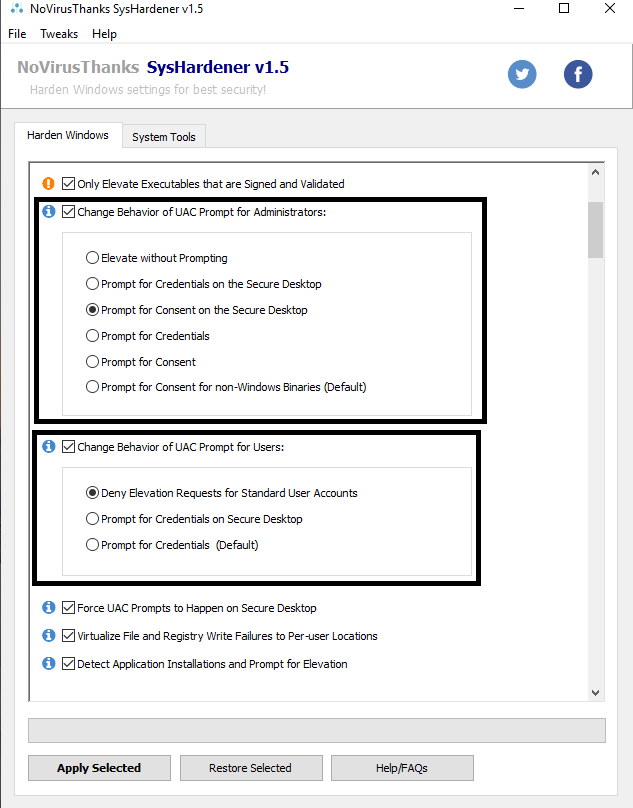Open the File menu

pos(17,34)
